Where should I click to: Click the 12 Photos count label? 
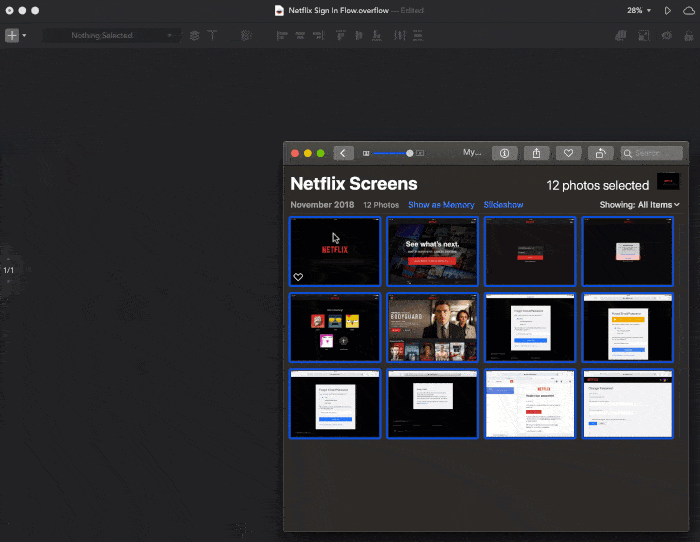[x=381, y=205]
